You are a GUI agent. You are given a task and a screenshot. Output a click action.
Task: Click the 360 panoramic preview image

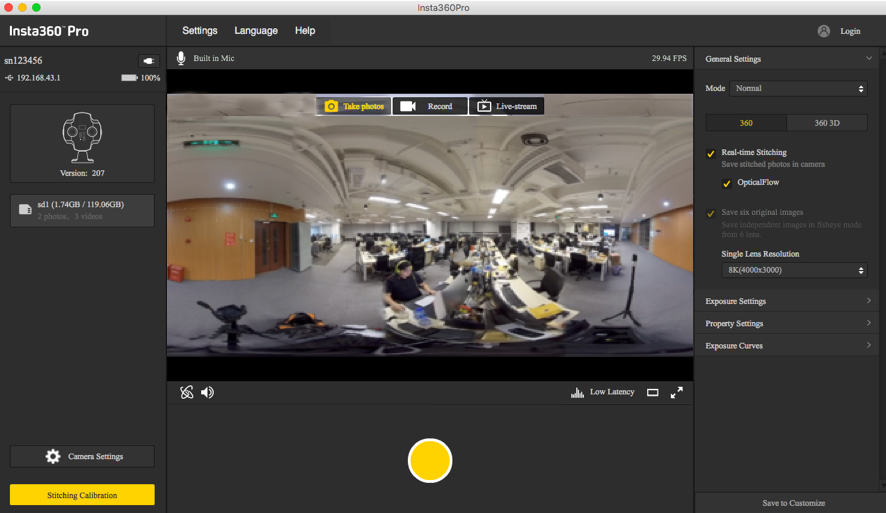[x=430, y=225]
